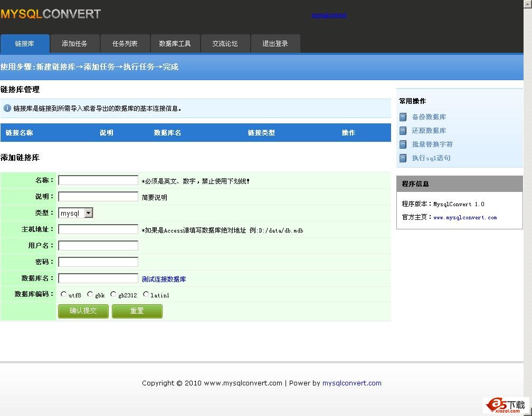The width and height of the screenshot is (532, 416).
Task: Click the MYSQLCONVERT logo
Action: point(51,14)
